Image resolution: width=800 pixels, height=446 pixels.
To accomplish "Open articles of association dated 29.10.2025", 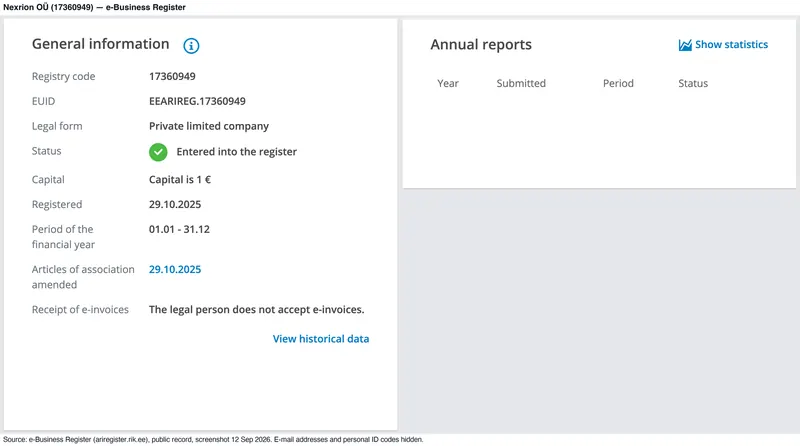I will point(175,269).
